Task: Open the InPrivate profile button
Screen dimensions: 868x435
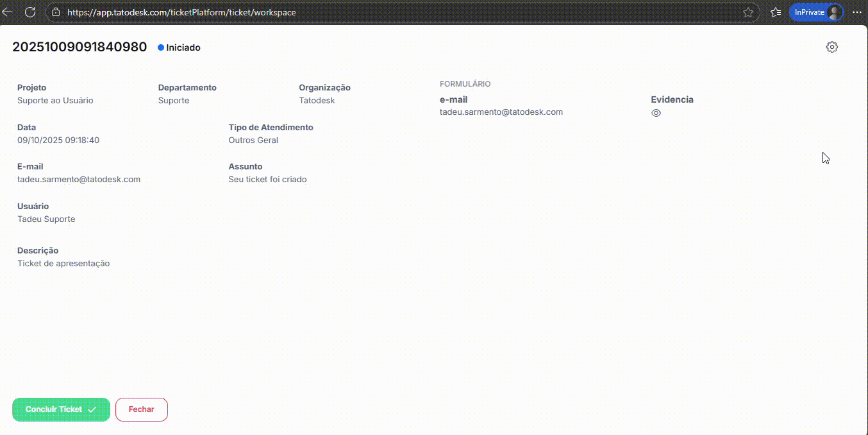Action: 815,12
